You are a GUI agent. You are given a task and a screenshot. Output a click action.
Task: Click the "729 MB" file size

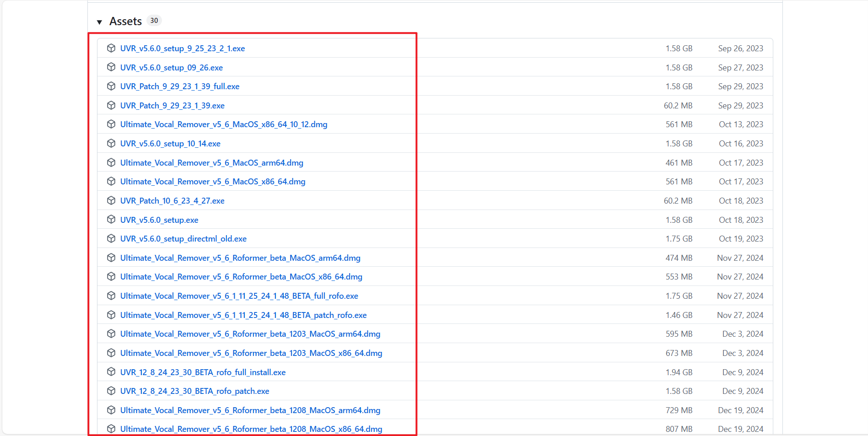coord(679,410)
